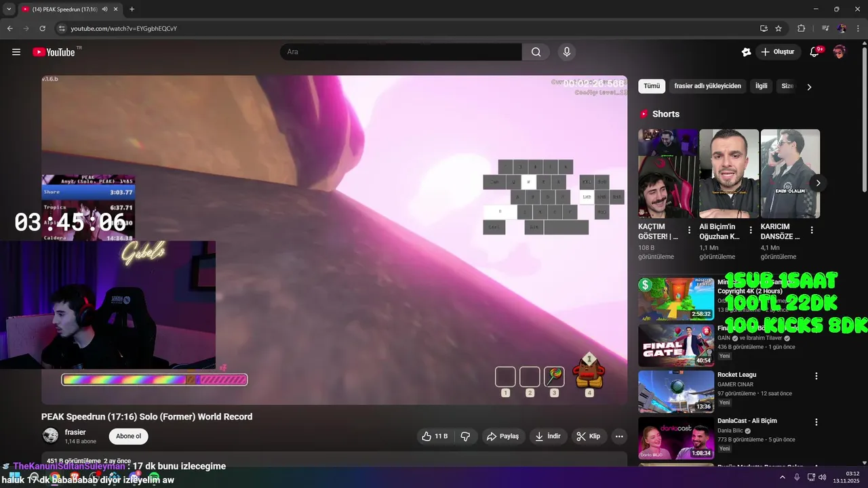The image size is (868, 488).
Task: Install app icon in address bar
Action: click(764, 28)
